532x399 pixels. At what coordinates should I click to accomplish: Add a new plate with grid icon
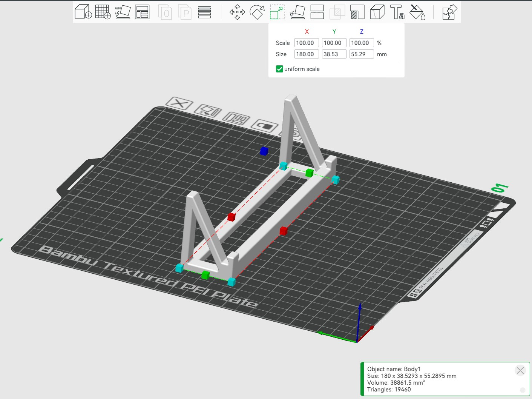coord(103,12)
